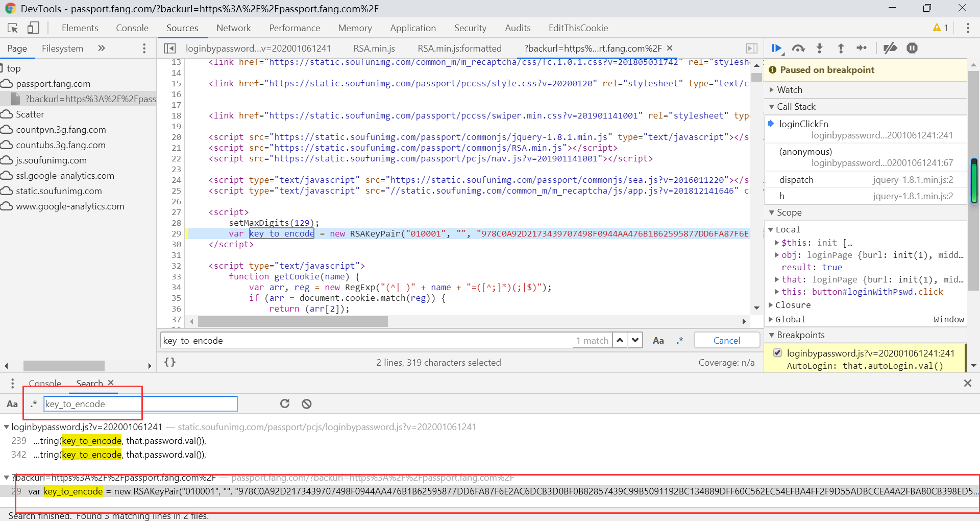Collapse loginbypassword.js search results group

7,427
